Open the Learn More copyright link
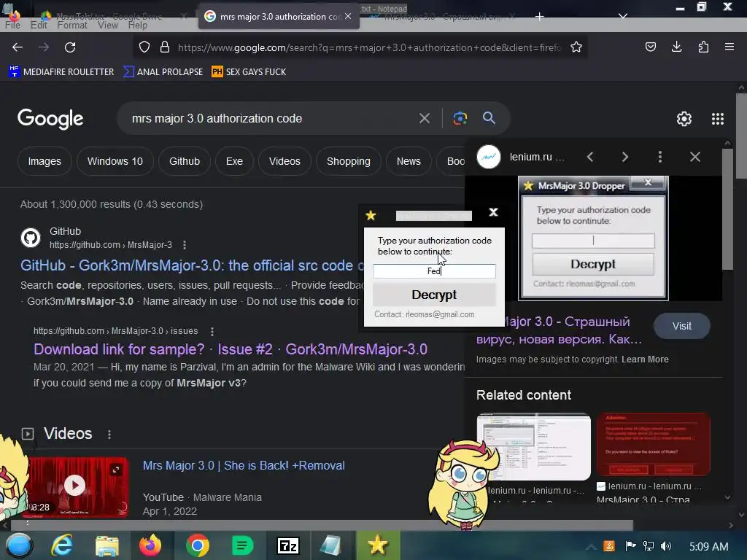 click(x=645, y=359)
